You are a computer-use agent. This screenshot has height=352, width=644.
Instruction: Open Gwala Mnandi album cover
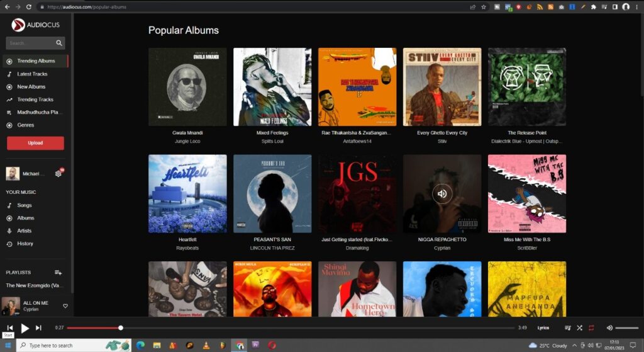(x=187, y=87)
